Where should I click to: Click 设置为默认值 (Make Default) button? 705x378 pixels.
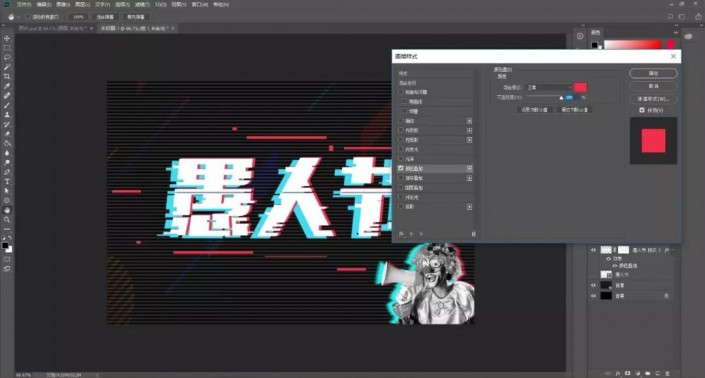point(534,110)
